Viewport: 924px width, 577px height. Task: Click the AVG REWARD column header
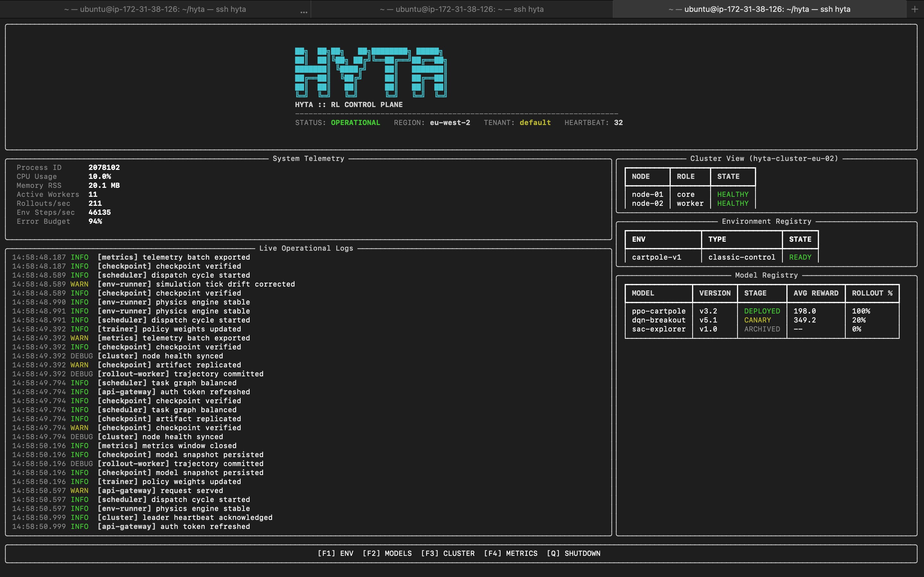coord(816,293)
